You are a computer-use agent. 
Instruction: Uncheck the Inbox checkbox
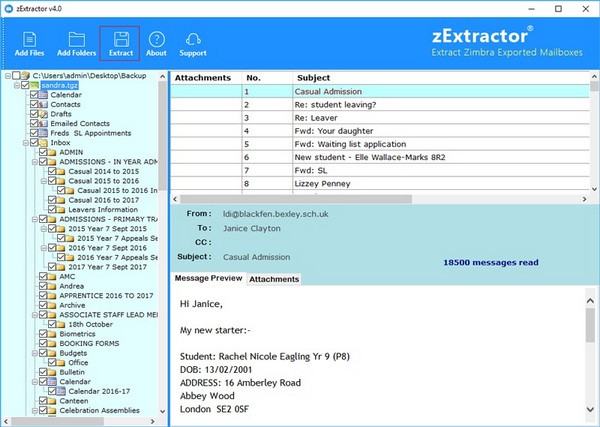point(34,142)
